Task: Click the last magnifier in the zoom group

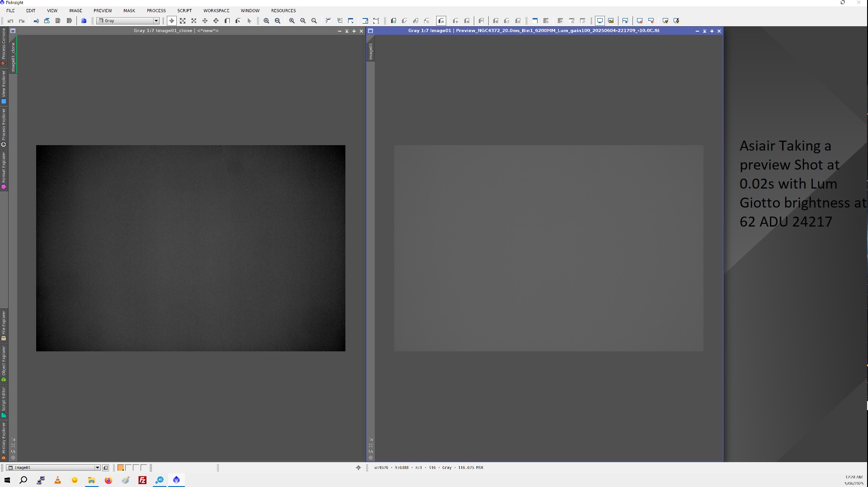Action: coord(314,21)
